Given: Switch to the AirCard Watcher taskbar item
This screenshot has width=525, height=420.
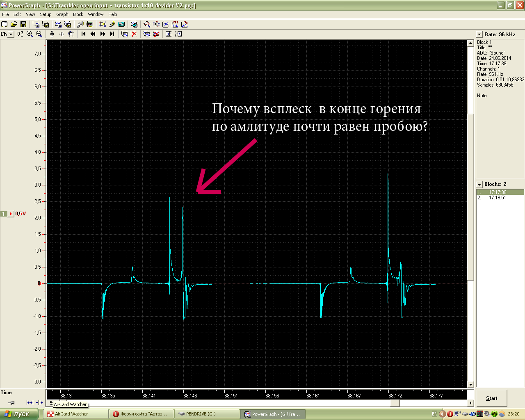Looking at the screenshot, I should (x=75, y=414).
